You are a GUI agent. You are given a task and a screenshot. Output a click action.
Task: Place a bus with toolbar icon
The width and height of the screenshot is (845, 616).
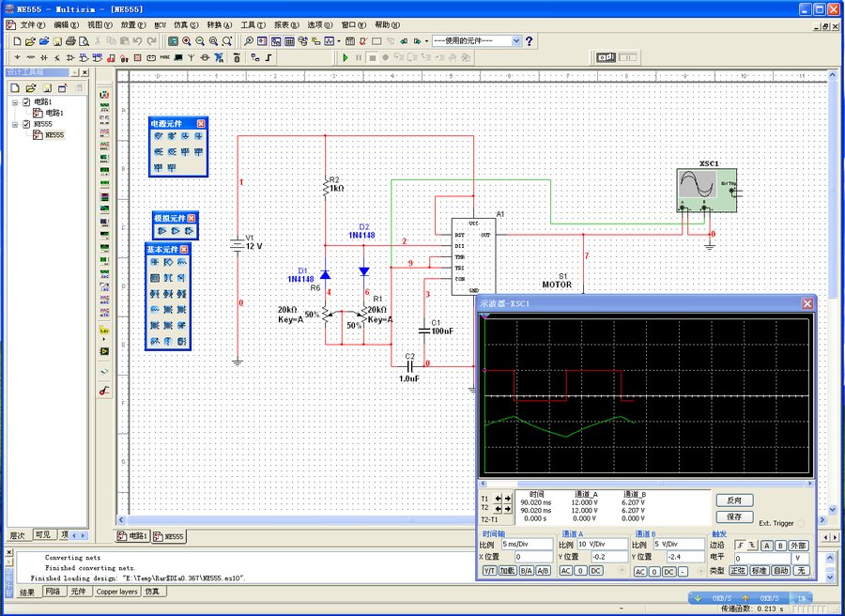coord(269,57)
